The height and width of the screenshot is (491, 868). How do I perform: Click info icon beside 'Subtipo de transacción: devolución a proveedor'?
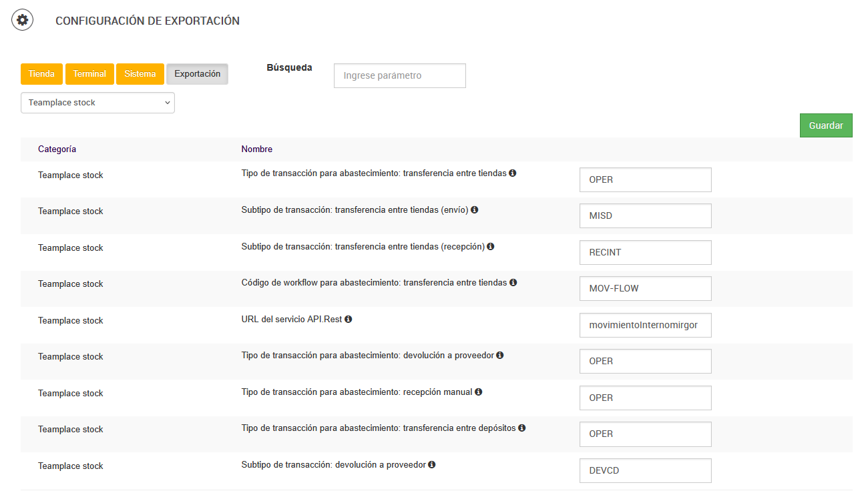tap(432, 464)
